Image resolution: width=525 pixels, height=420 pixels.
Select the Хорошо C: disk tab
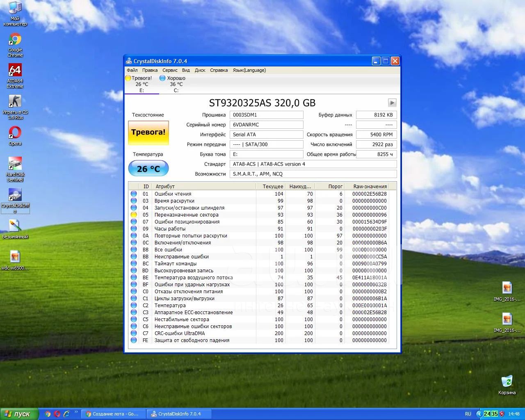pos(176,84)
